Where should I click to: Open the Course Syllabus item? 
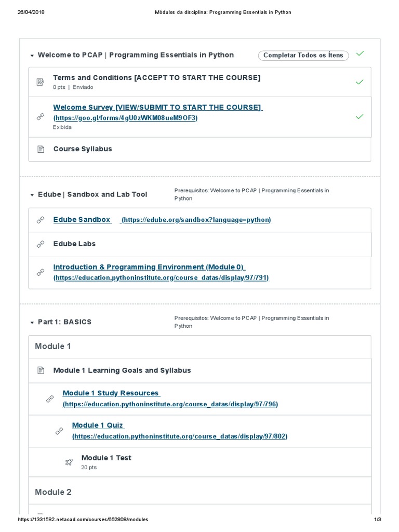(83, 149)
